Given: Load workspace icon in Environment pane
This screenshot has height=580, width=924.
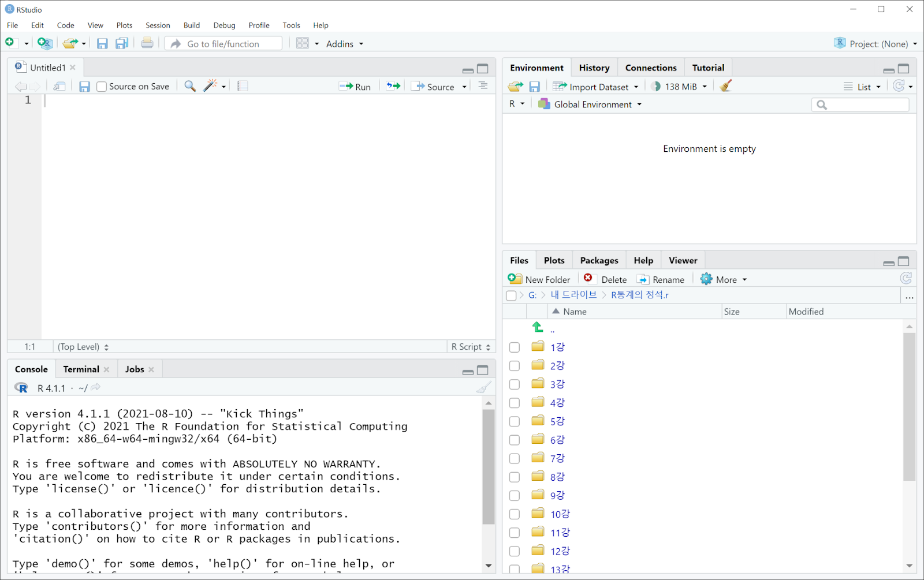Looking at the screenshot, I should pyautogui.click(x=516, y=87).
